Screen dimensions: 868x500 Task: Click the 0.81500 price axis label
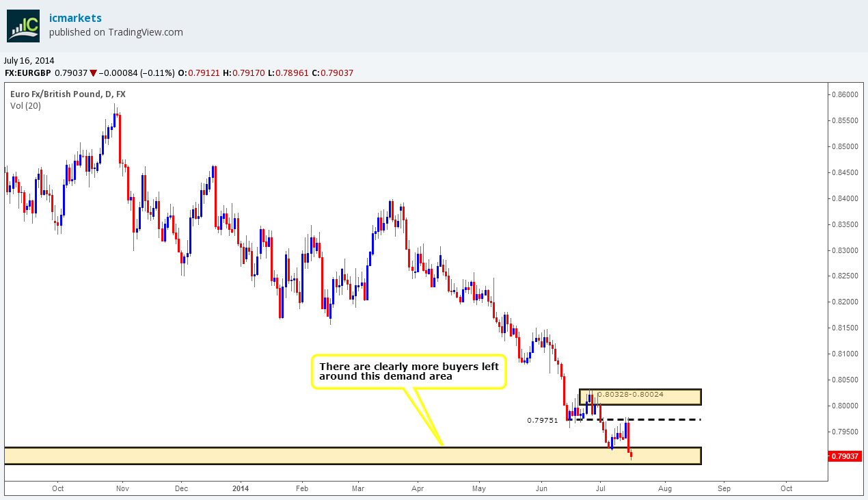click(845, 328)
